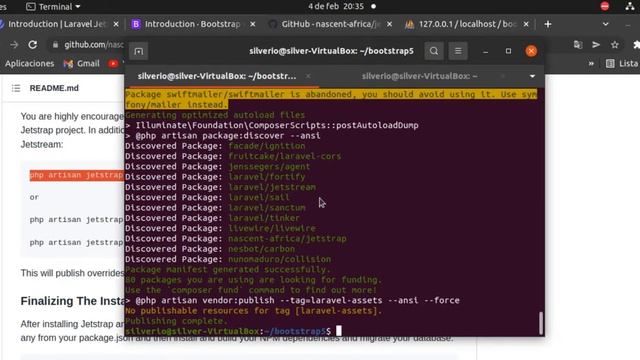Expand the hidden bookmarks chevron
This screenshot has width=640, height=360.
(x=591, y=64)
